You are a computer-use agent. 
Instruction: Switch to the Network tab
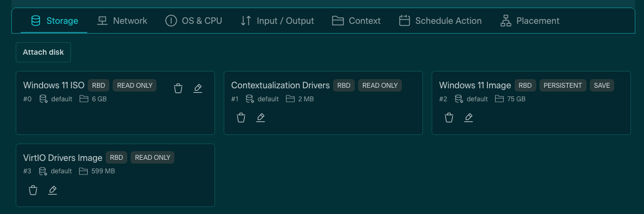122,21
